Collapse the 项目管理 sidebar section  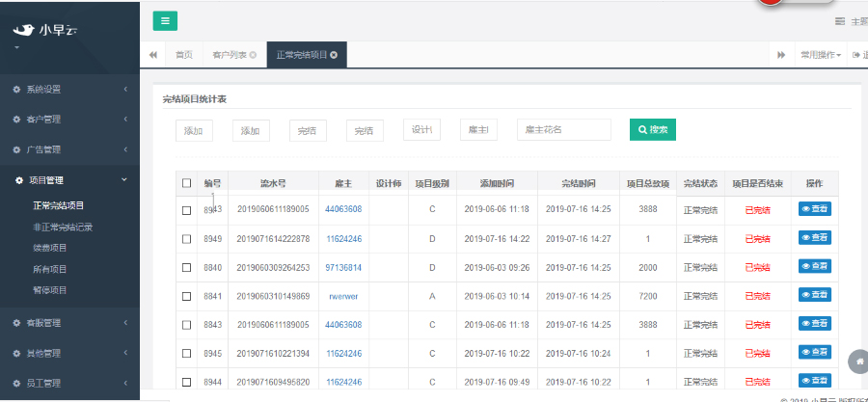(x=68, y=179)
